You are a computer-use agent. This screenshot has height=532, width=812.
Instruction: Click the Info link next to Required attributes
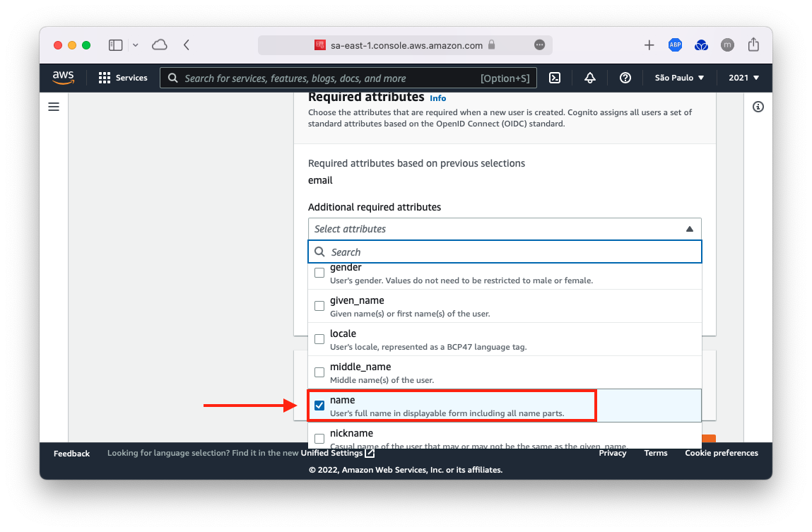(x=437, y=98)
